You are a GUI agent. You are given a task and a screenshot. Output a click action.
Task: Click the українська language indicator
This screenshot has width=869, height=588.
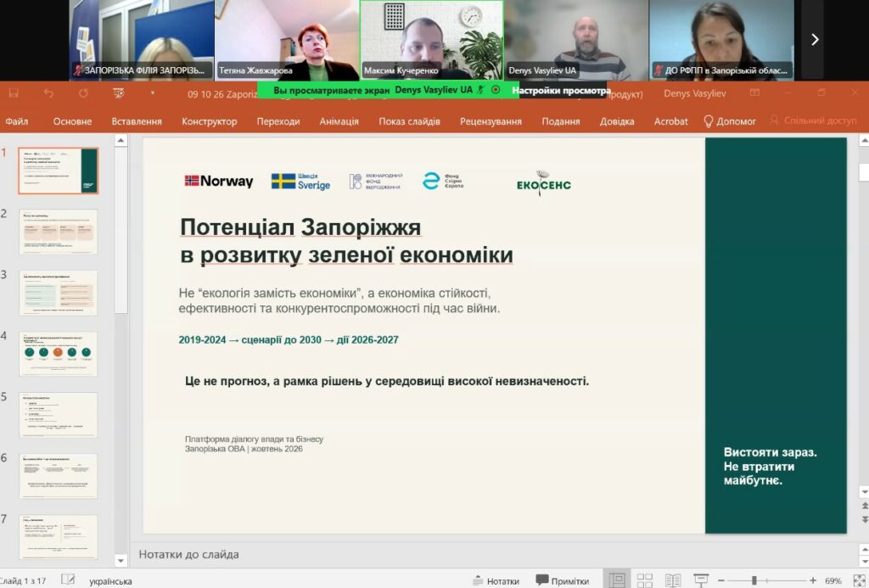pos(110,581)
